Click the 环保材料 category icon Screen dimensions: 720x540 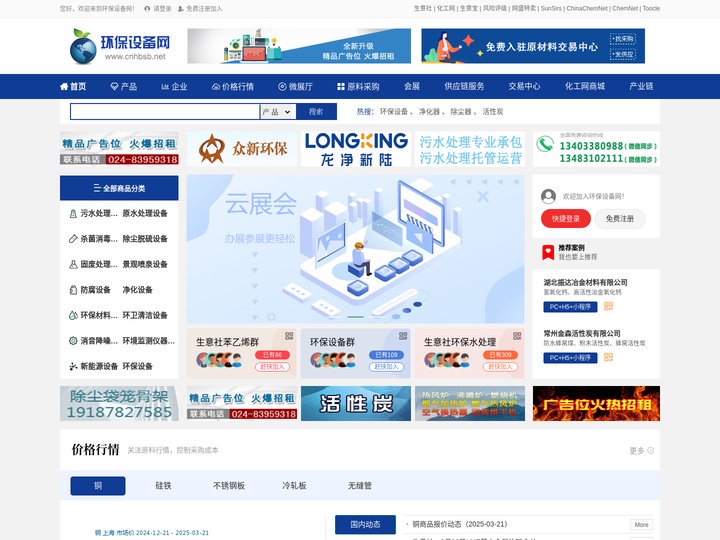click(73, 315)
